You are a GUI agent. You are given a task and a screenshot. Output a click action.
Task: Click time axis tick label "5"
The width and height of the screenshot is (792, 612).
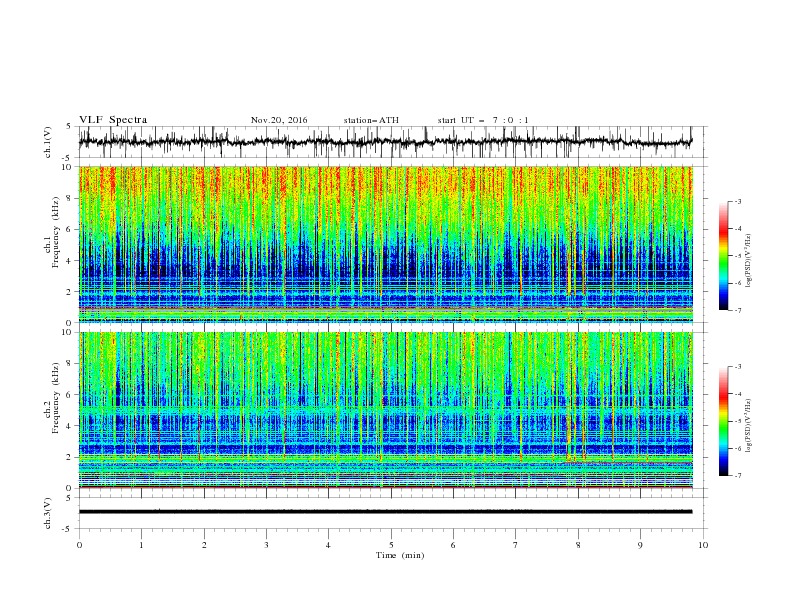point(391,545)
